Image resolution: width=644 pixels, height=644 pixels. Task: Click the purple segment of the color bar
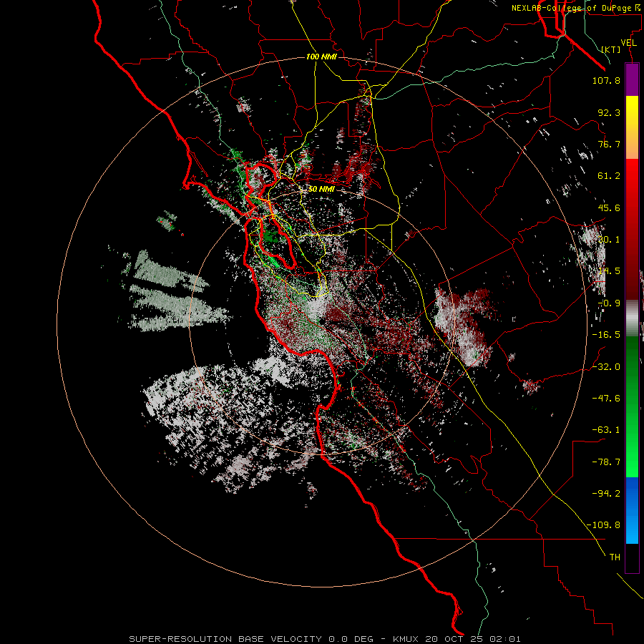pyautogui.click(x=632, y=80)
